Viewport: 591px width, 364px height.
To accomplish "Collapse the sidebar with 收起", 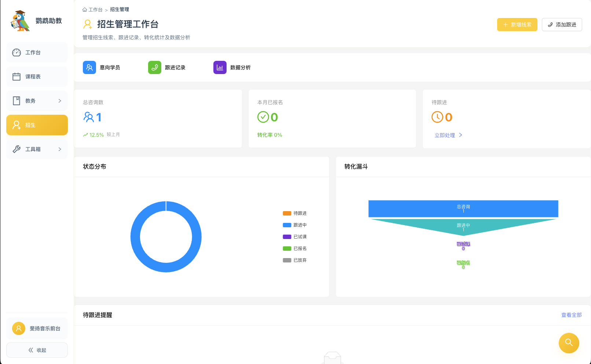I will pos(37,350).
